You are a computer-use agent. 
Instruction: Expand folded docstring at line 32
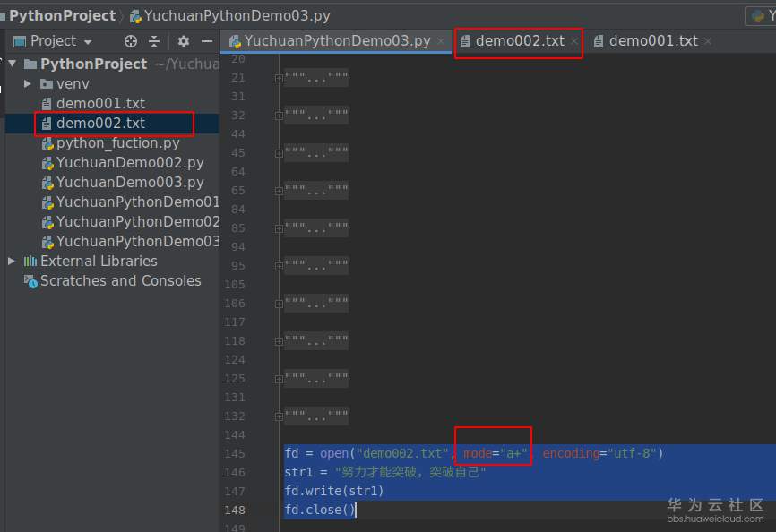coord(279,116)
